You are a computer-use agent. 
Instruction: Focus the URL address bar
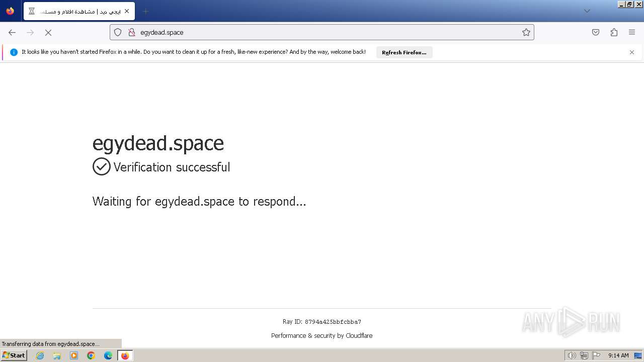click(x=322, y=32)
